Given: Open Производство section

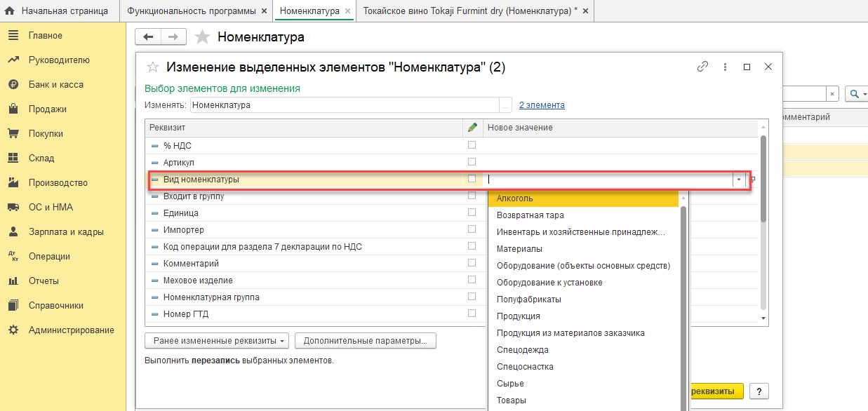Looking at the screenshot, I should pyautogui.click(x=58, y=183).
